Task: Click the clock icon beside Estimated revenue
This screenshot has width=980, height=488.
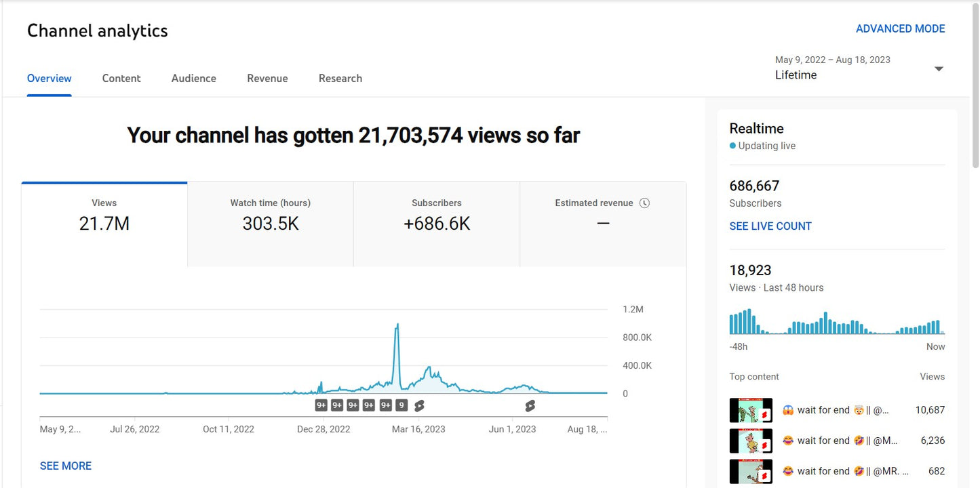Action: click(644, 203)
